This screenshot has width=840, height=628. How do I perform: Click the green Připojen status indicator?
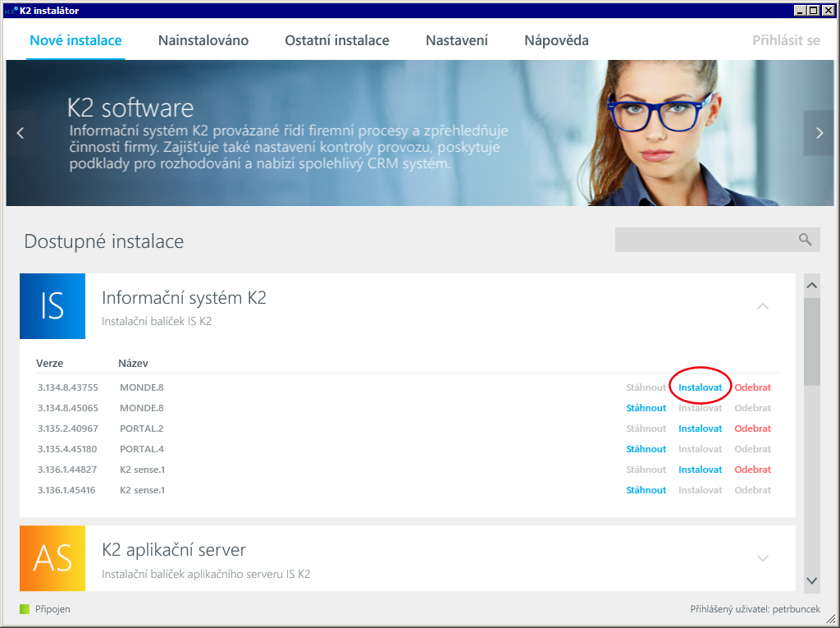tap(25, 609)
